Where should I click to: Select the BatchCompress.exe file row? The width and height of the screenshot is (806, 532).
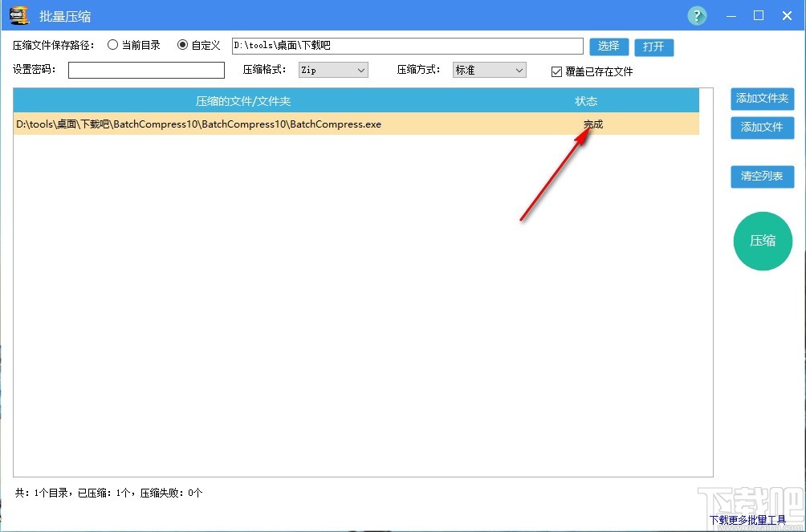(x=356, y=124)
